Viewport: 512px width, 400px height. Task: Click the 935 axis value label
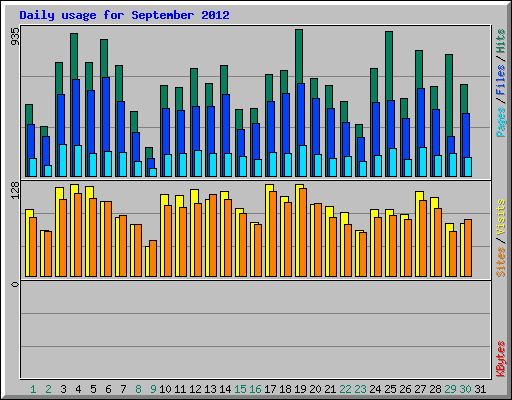coord(15,36)
